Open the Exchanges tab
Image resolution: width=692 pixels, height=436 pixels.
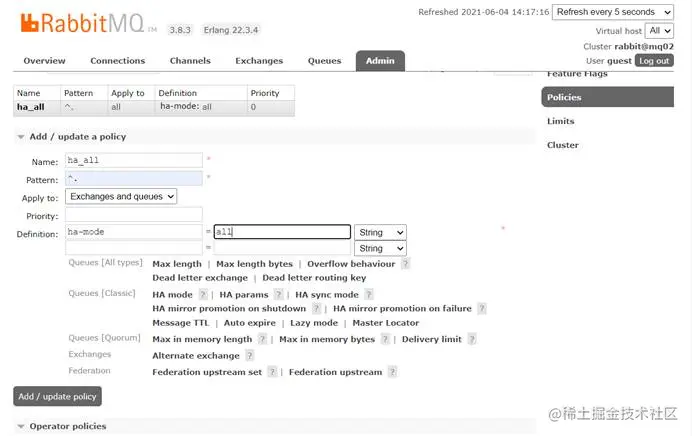tap(259, 61)
